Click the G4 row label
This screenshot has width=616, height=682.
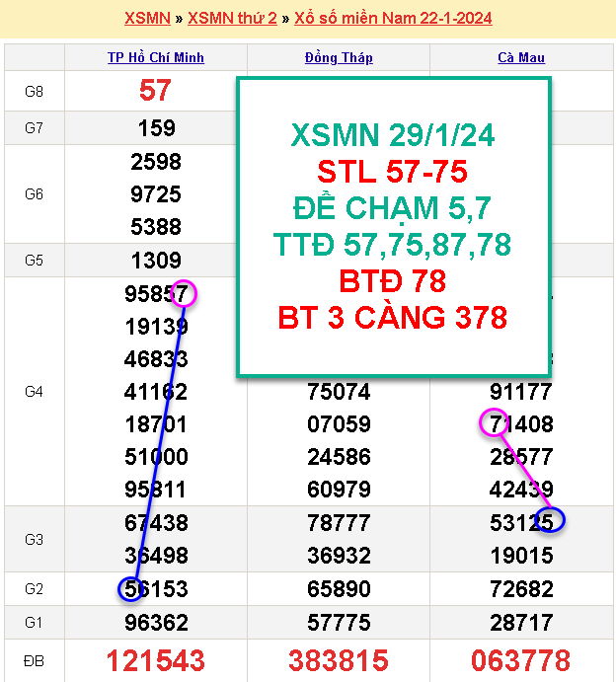34,392
